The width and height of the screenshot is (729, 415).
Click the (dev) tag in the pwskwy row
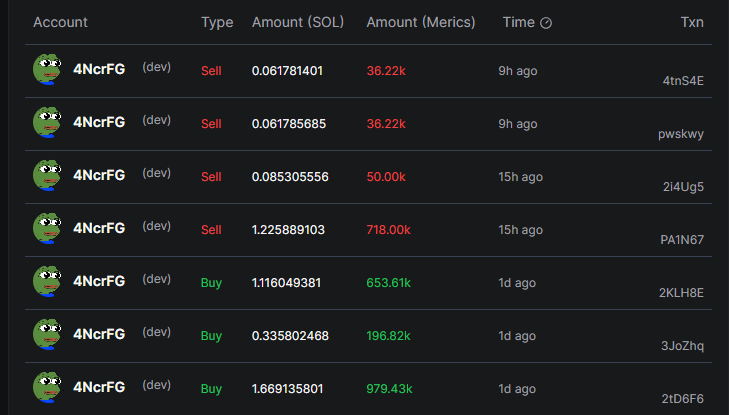[x=157, y=120]
